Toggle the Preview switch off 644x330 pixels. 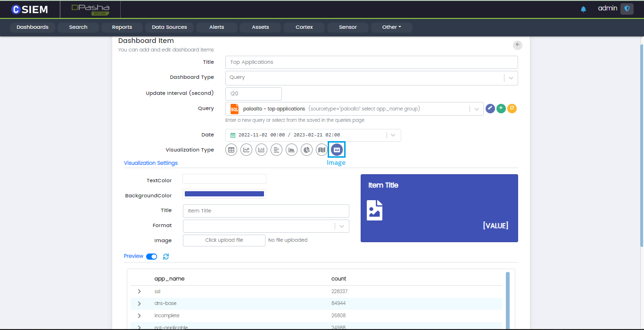(151, 256)
